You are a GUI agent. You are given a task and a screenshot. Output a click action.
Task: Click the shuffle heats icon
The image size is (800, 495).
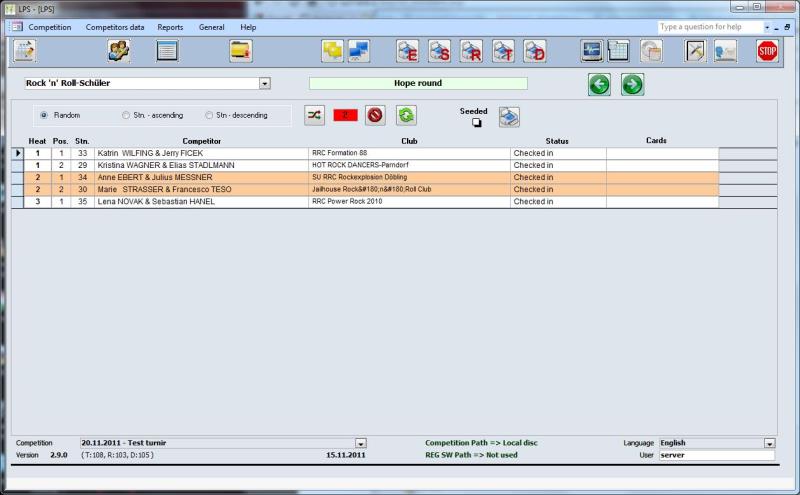[314, 115]
